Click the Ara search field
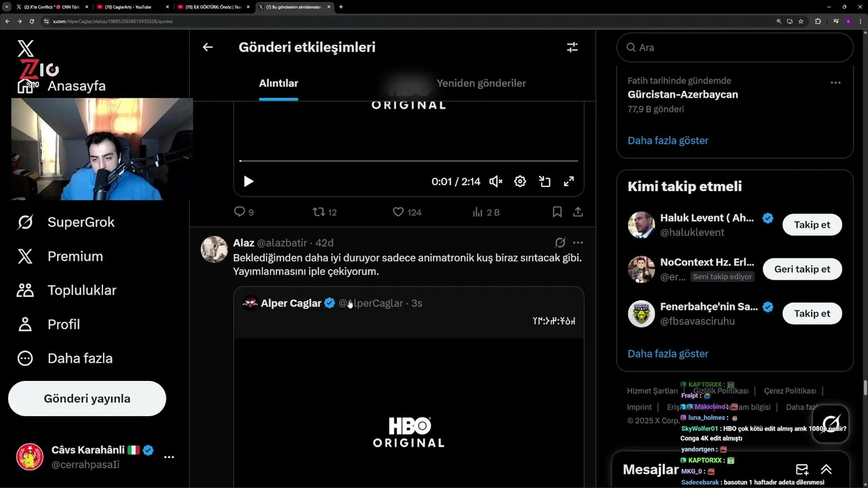 coord(734,47)
